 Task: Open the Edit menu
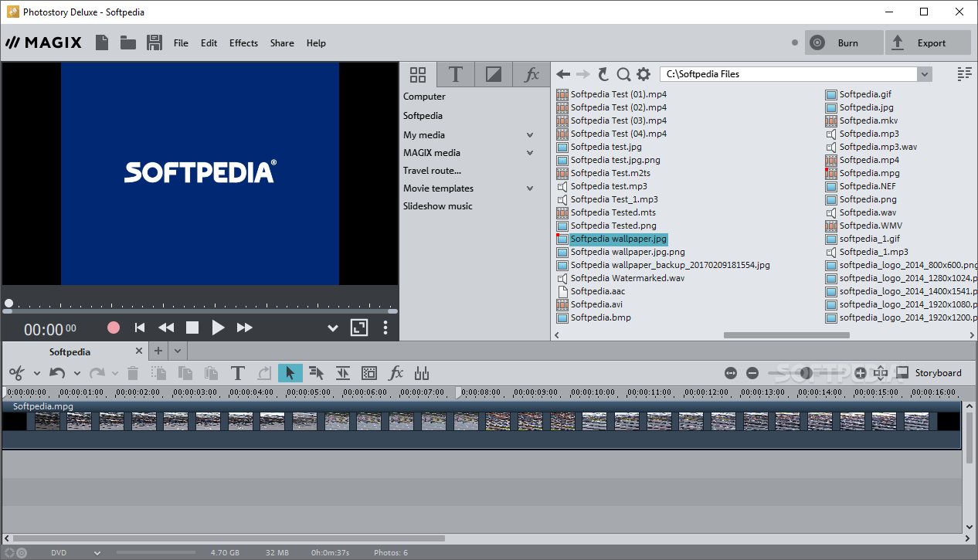click(x=209, y=43)
